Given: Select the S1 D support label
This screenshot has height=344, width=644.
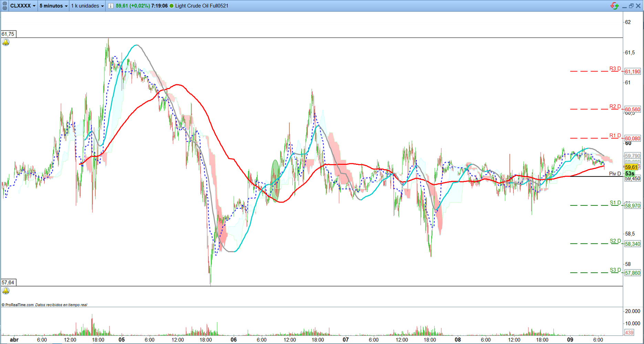Looking at the screenshot, I should point(615,203).
